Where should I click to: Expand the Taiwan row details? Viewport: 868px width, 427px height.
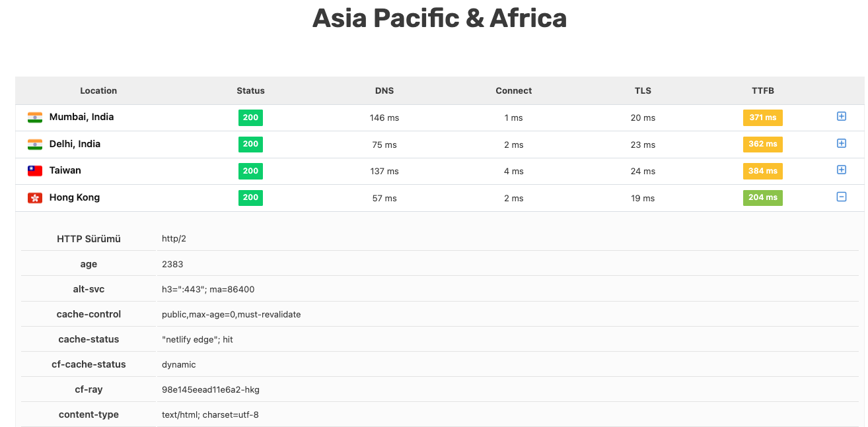coord(842,170)
